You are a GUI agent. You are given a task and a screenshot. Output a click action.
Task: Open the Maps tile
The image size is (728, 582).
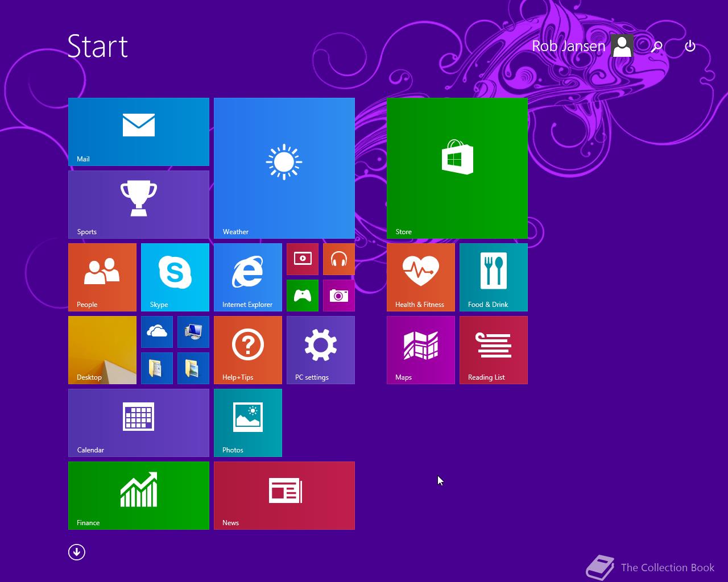pos(421,350)
